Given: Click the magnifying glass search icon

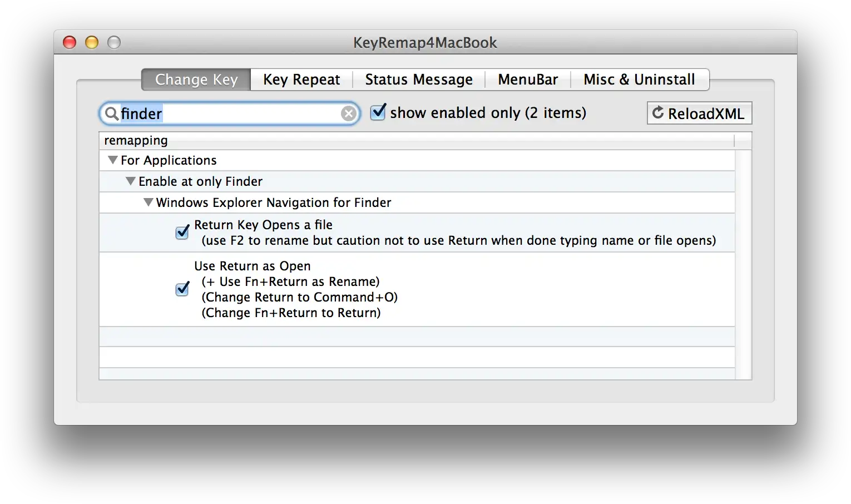Looking at the screenshot, I should [112, 113].
